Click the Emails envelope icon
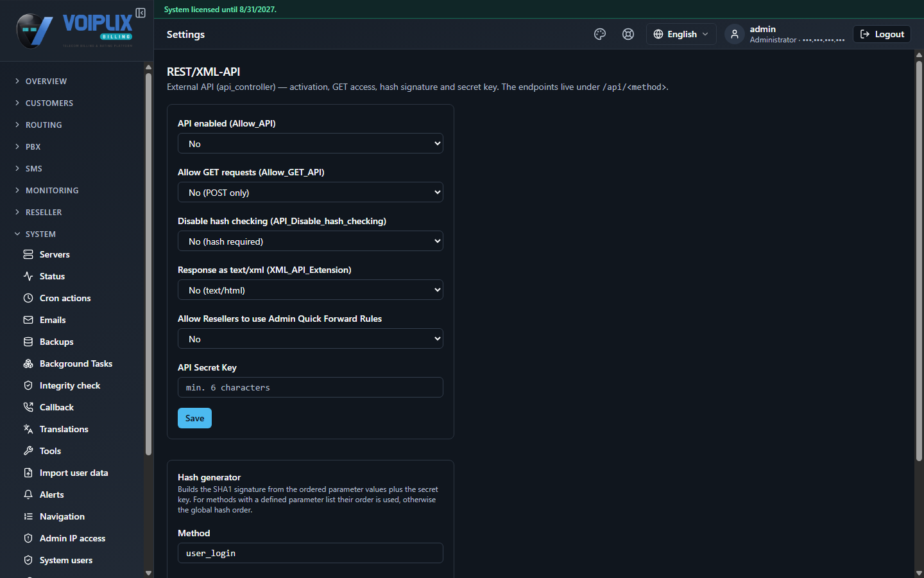 [x=28, y=320]
